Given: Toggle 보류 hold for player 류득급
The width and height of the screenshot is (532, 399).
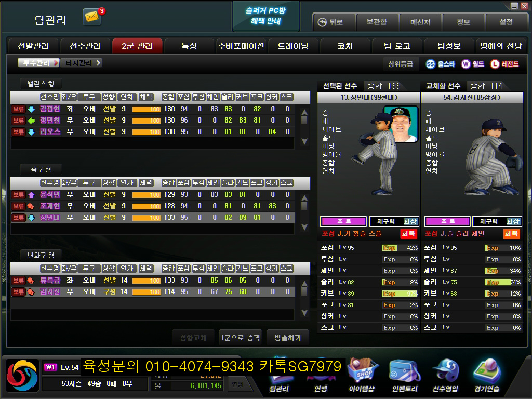Looking at the screenshot, I should tap(19, 281).
